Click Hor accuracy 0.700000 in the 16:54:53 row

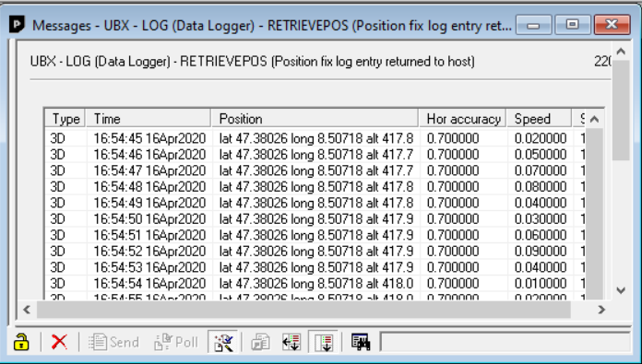click(453, 267)
